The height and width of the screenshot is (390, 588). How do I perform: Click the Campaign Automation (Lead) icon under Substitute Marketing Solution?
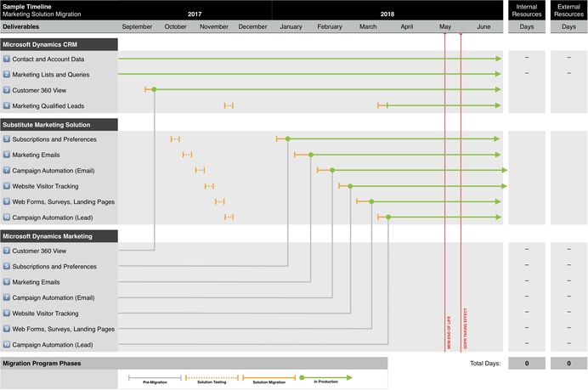[x=7, y=218]
